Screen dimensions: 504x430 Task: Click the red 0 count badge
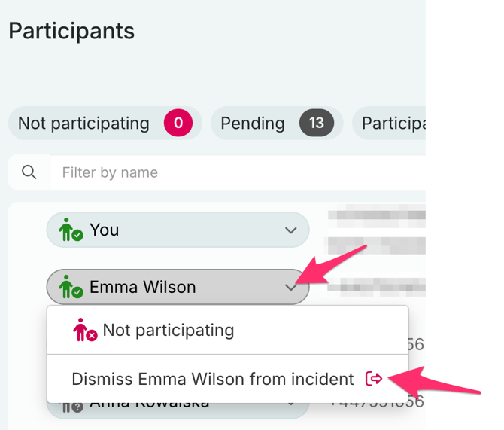pyautogui.click(x=178, y=123)
